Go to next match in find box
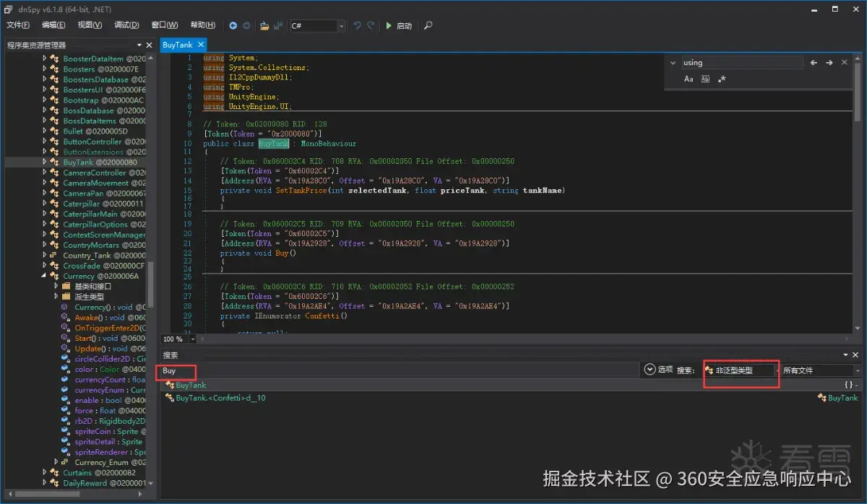Screen dimensions: 867x504 (829, 63)
